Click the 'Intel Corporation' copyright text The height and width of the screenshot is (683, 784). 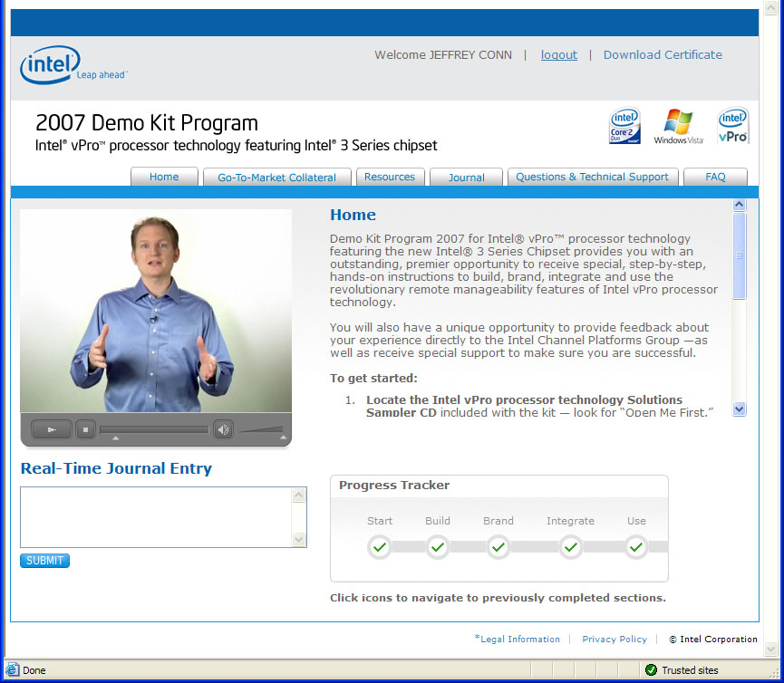click(713, 639)
